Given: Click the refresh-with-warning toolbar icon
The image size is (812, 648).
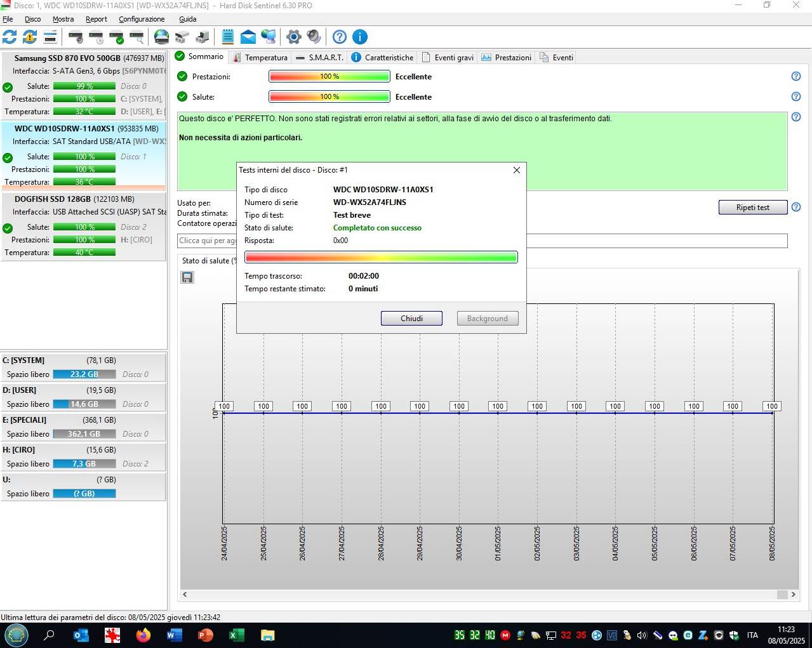Looking at the screenshot, I should 30,37.
